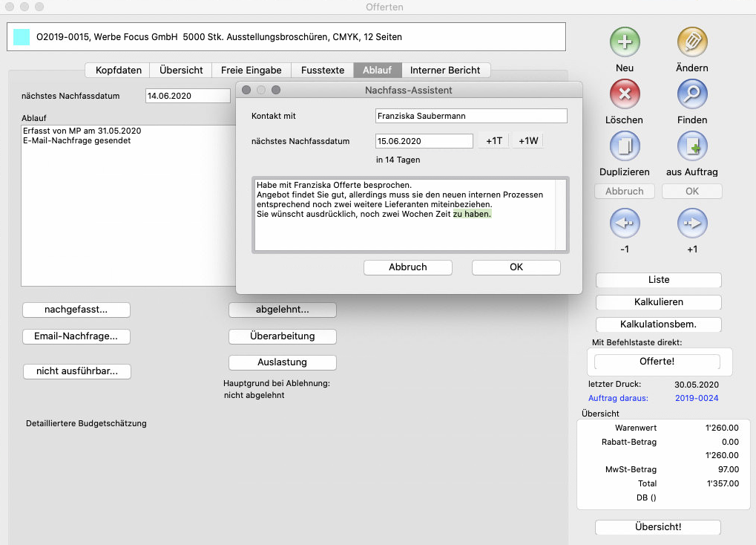Open the Finden magnifier icon
The height and width of the screenshot is (545, 756).
tap(691, 94)
